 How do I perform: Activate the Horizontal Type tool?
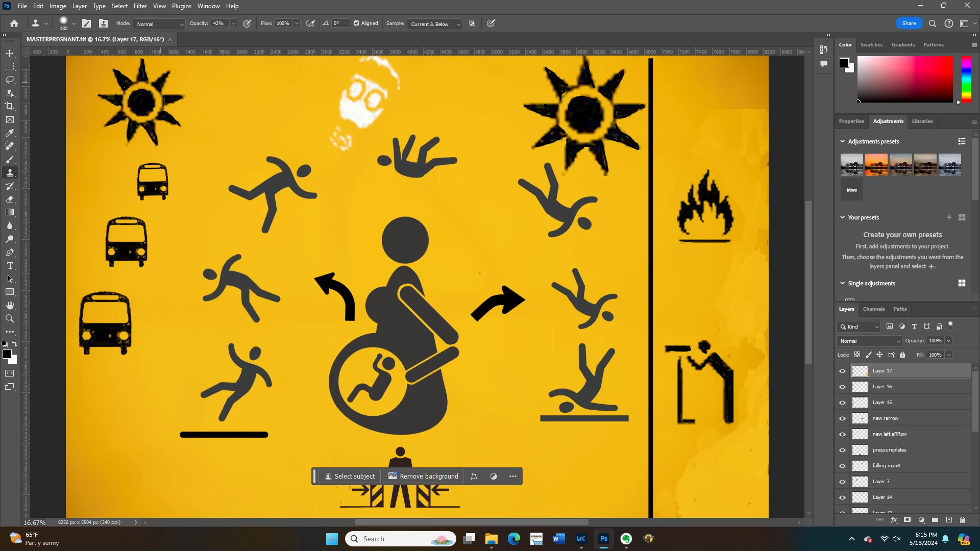[x=10, y=266]
